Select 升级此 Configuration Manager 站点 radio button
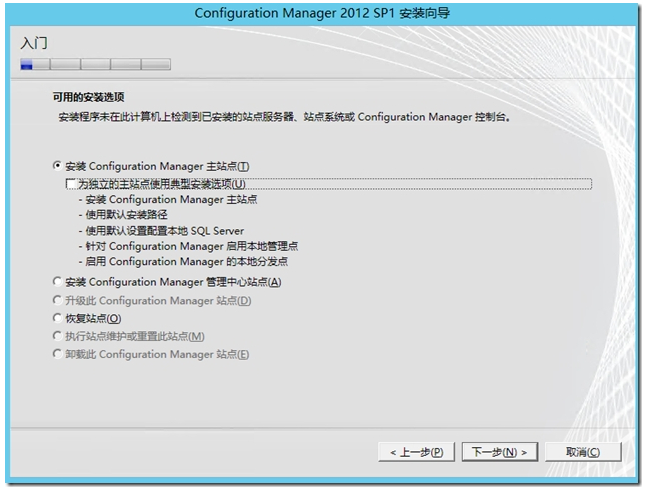Screen dimensions: 646x489 57,300
